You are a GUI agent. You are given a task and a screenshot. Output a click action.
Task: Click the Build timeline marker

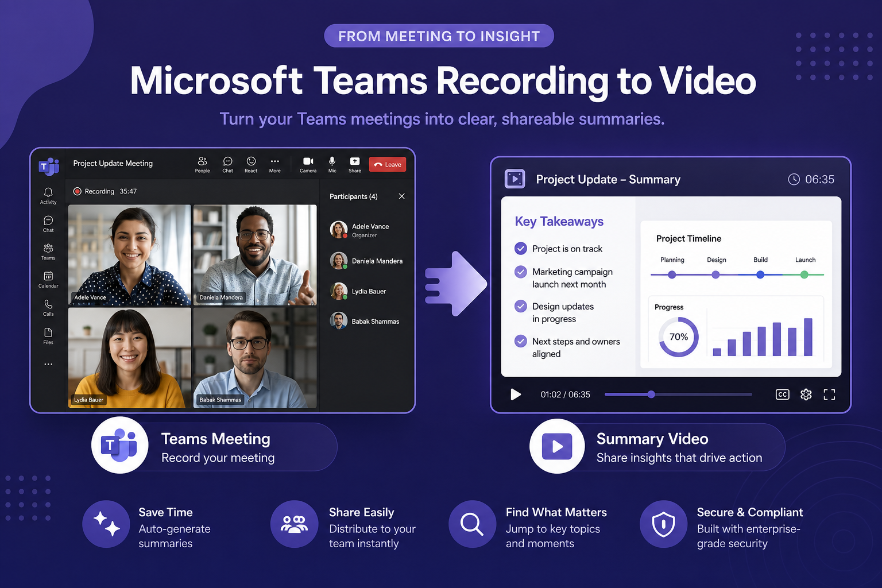pyautogui.click(x=760, y=274)
